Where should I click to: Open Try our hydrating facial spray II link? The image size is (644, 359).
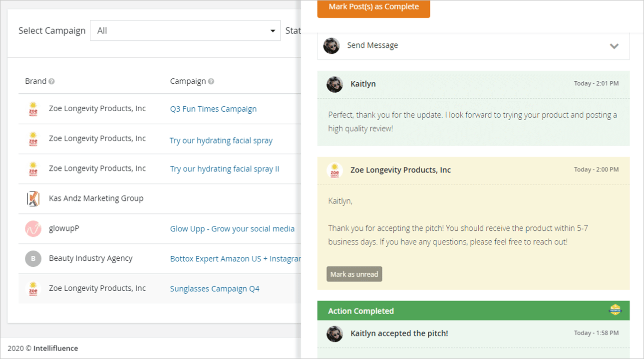click(x=225, y=169)
